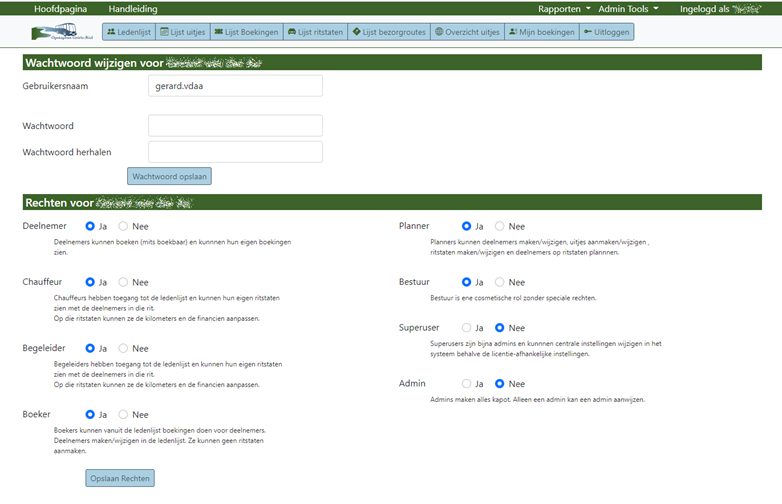Select Ja for Admin rights
This screenshot has height=504, width=782.
[466, 384]
